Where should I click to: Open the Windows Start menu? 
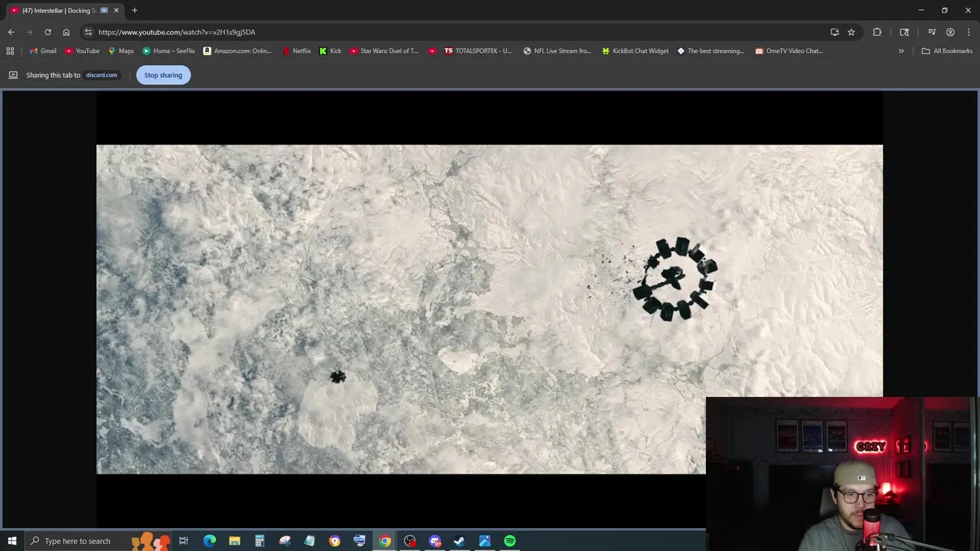coord(11,541)
